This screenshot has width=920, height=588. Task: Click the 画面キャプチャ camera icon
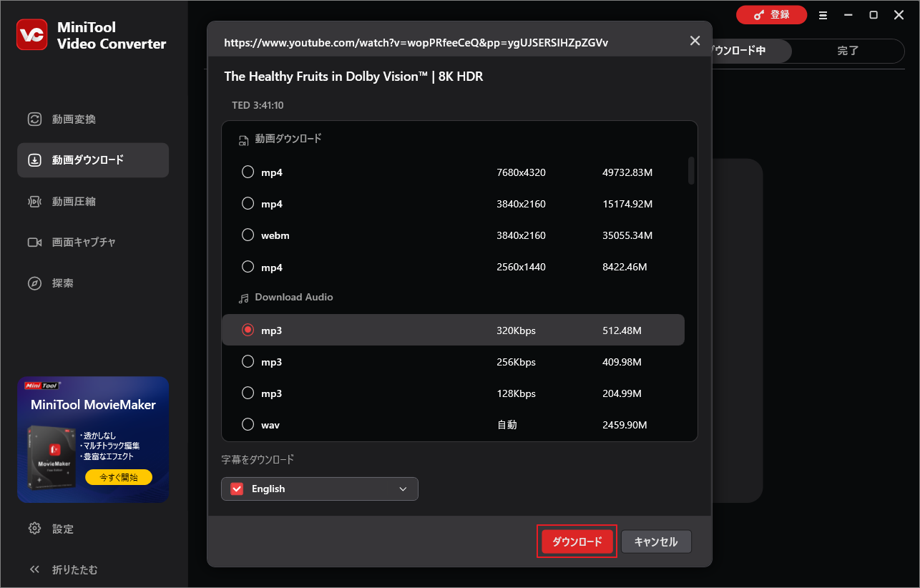[34, 242]
